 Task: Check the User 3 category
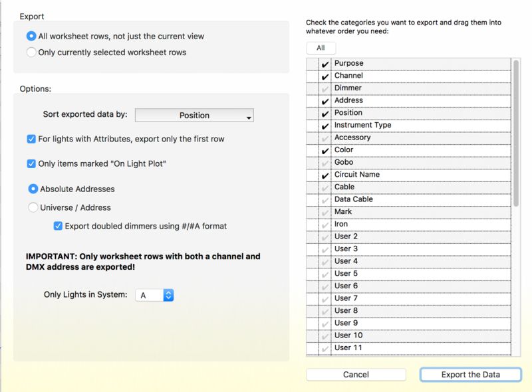[325, 250]
